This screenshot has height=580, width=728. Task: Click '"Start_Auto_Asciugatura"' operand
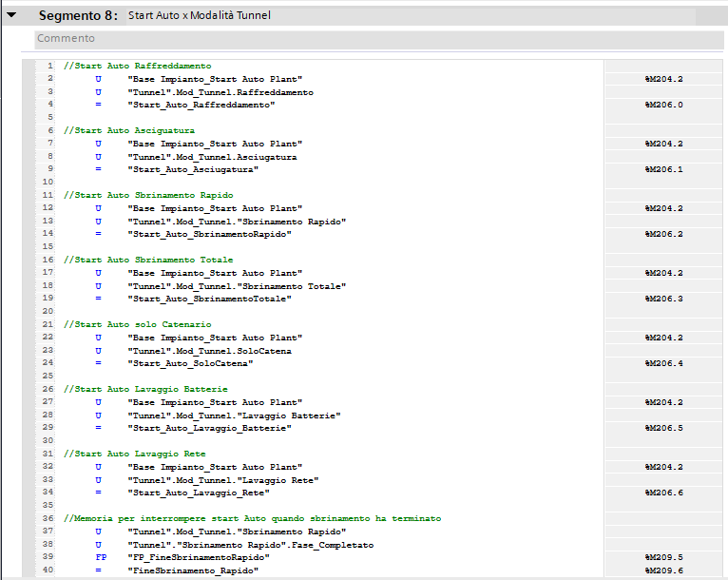(193, 169)
